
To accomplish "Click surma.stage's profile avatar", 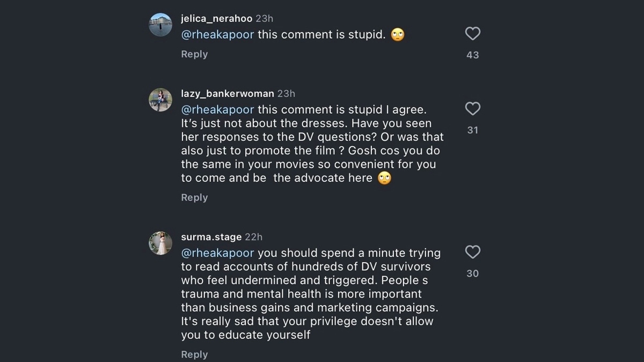I will pyautogui.click(x=160, y=243).
